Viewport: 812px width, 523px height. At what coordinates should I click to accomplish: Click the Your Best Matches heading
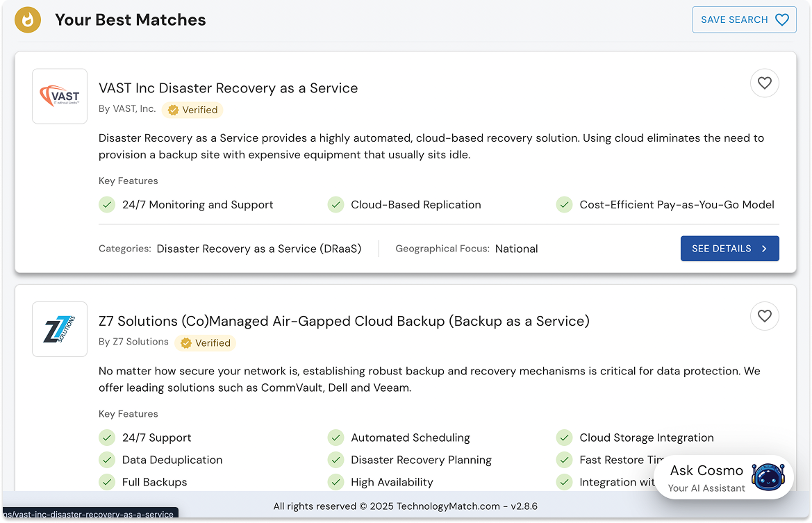pyautogui.click(x=130, y=19)
